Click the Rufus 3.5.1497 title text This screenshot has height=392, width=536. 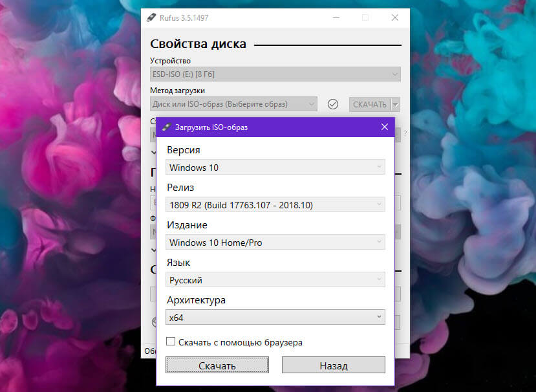(184, 17)
